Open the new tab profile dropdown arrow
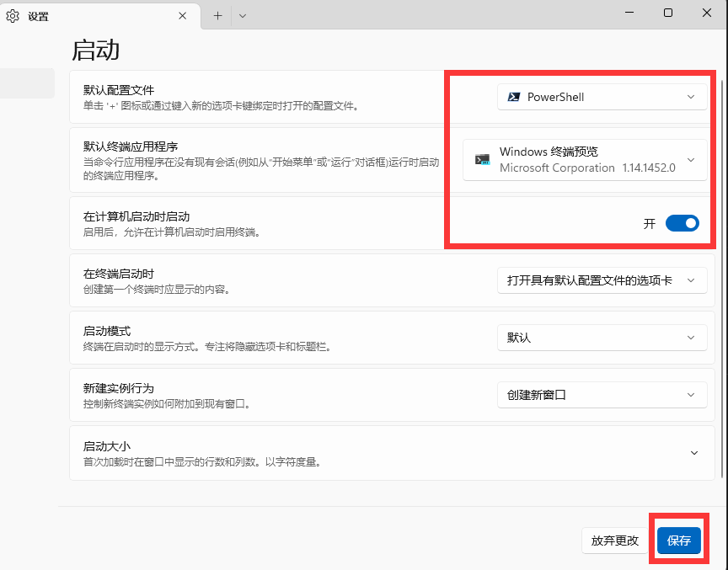 pos(243,16)
